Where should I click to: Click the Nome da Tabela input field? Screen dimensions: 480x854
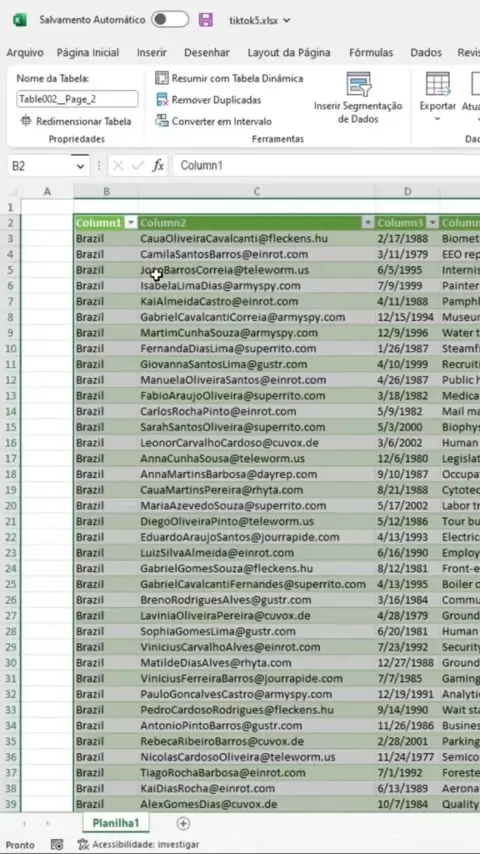(77, 99)
